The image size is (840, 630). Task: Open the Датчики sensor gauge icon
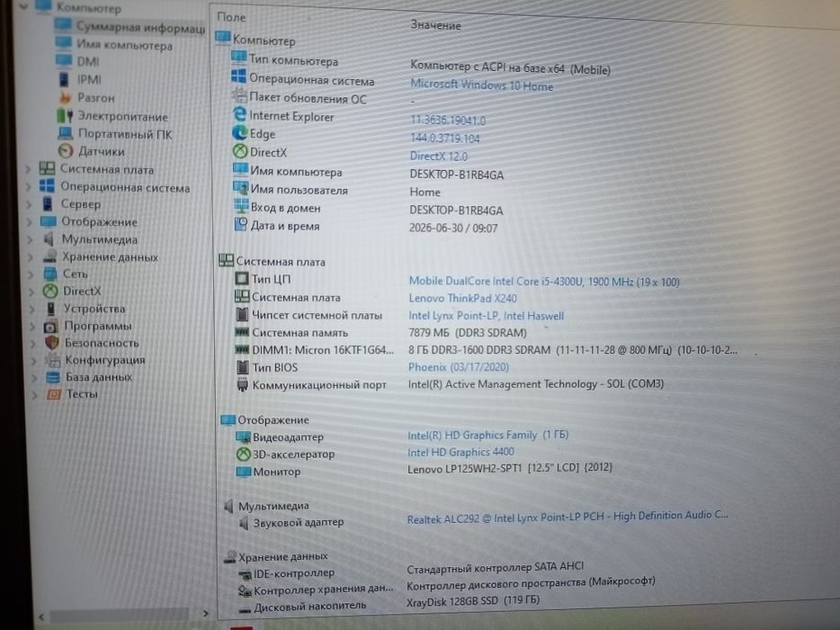[66, 151]
